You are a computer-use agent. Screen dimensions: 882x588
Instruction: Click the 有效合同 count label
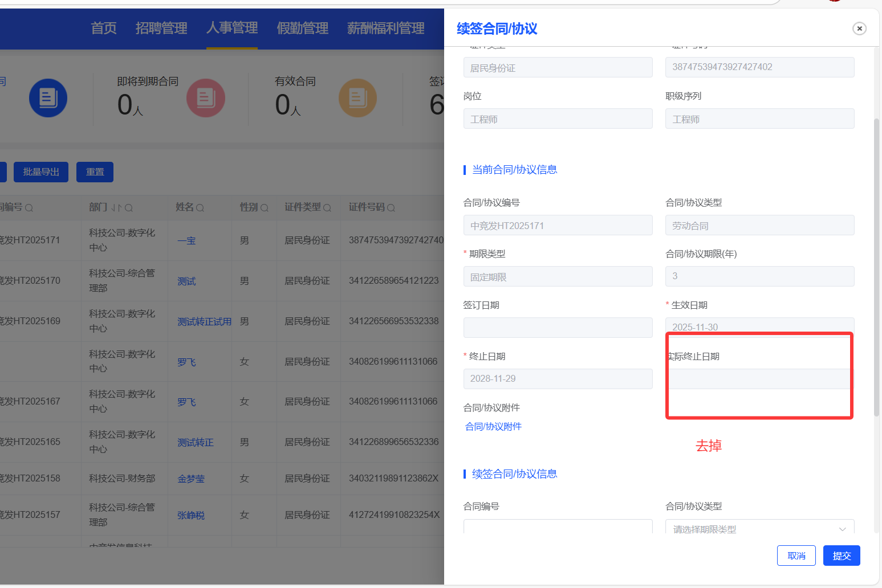tap(295, 81)
